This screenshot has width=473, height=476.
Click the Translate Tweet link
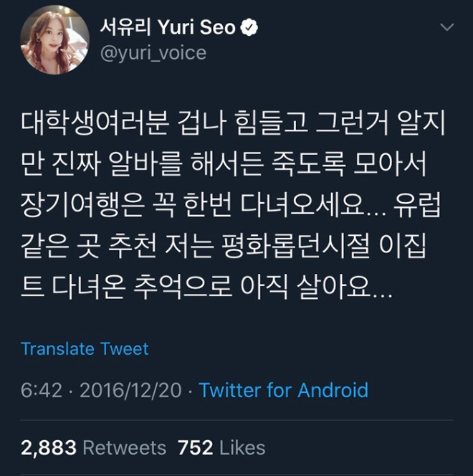coord(85,348)
